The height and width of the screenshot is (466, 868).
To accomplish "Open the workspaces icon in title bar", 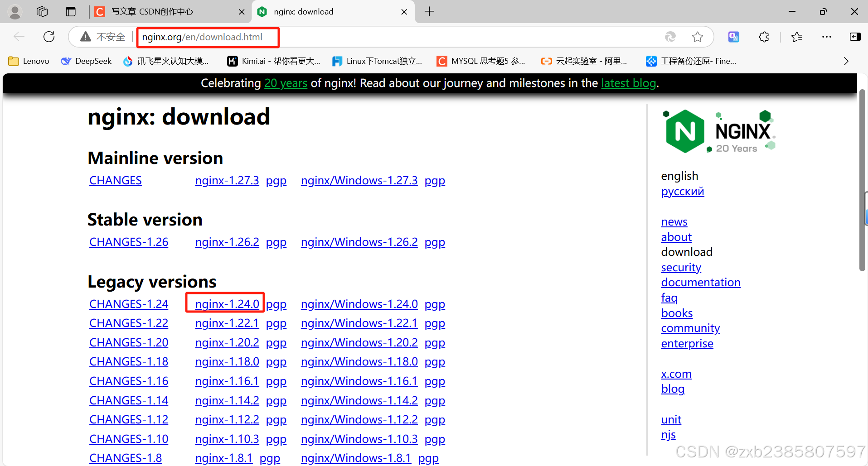I will point(42,12).
